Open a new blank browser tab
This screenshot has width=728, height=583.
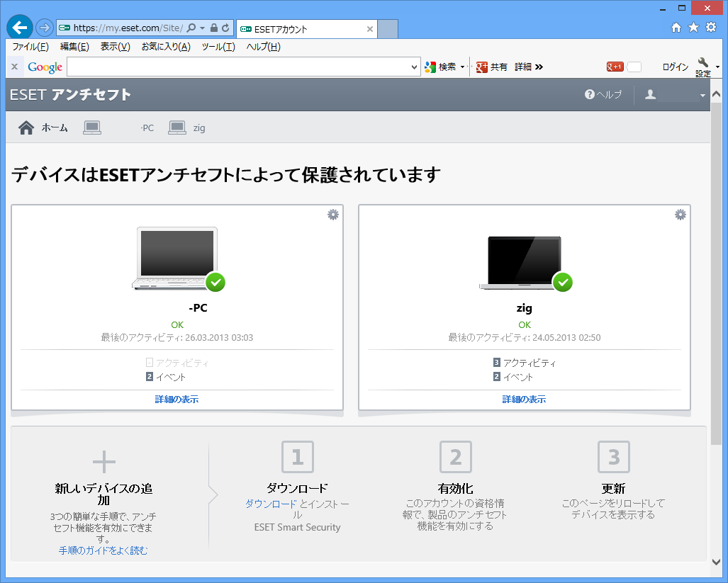point(388,29)
